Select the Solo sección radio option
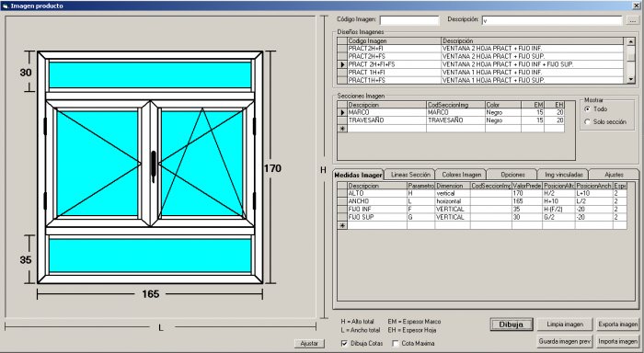The width and height of the screenshot is (644, 353). [x=587, y=122]
